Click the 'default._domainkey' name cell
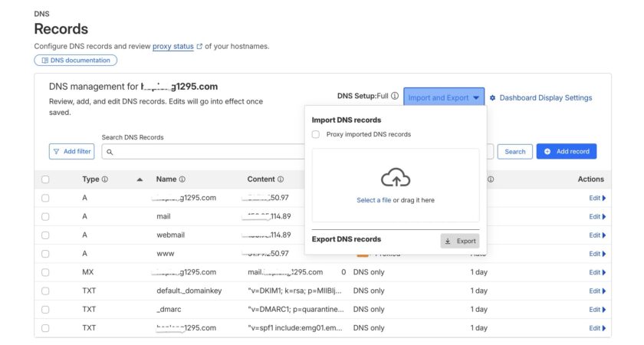The width and height of the screenshot is (644, 345). pos(189,291)
